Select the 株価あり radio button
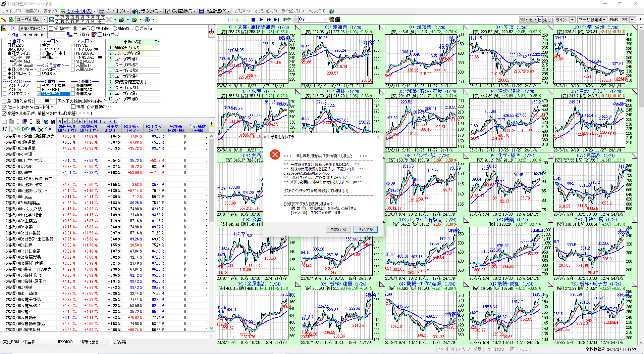This screenshot has height=354, width=644. 94,29
